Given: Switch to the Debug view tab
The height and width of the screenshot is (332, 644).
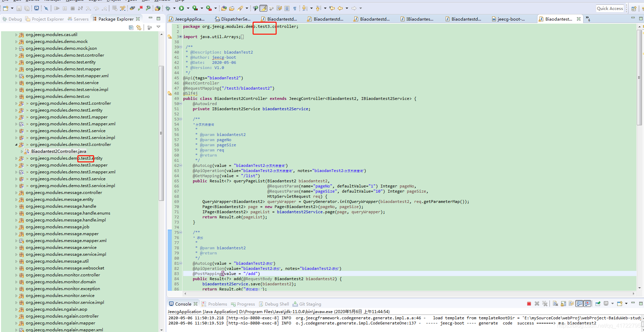Looking at the screenshot, I should click(12, 19).
